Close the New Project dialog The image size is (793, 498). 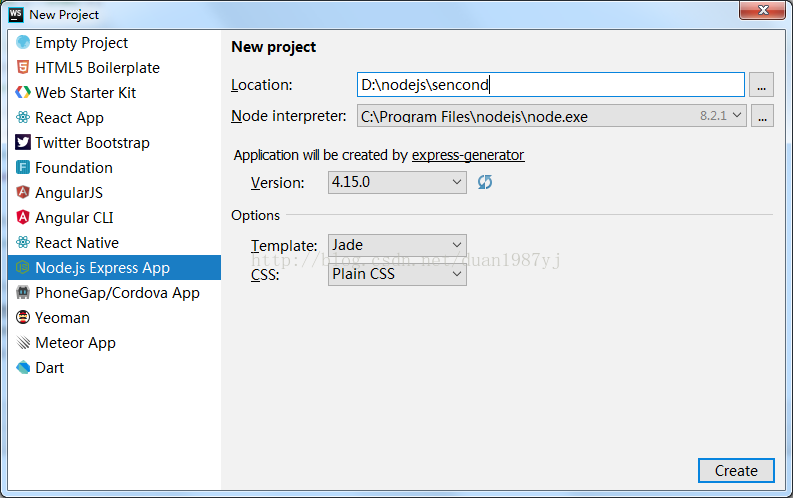coord(764,10)
